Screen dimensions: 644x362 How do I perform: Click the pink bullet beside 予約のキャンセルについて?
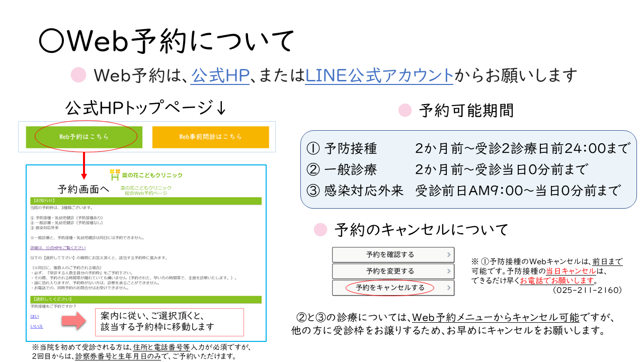point(320,230)
